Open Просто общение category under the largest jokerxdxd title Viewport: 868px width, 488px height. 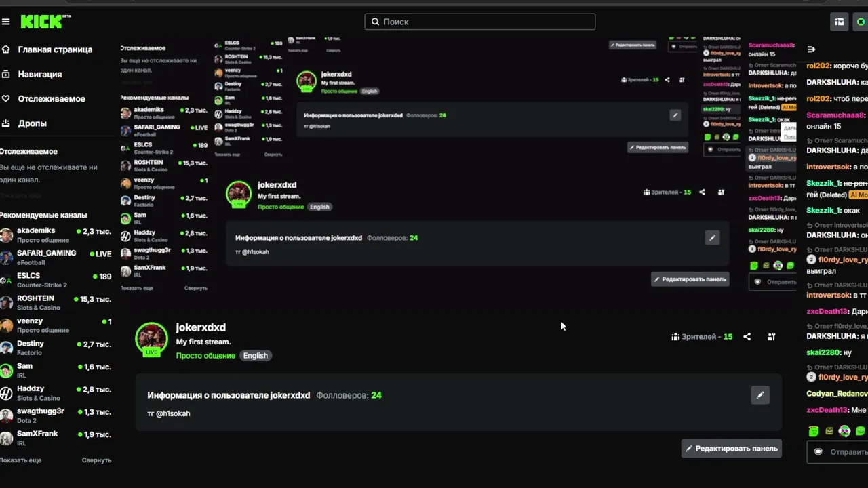tap(205, 356)
